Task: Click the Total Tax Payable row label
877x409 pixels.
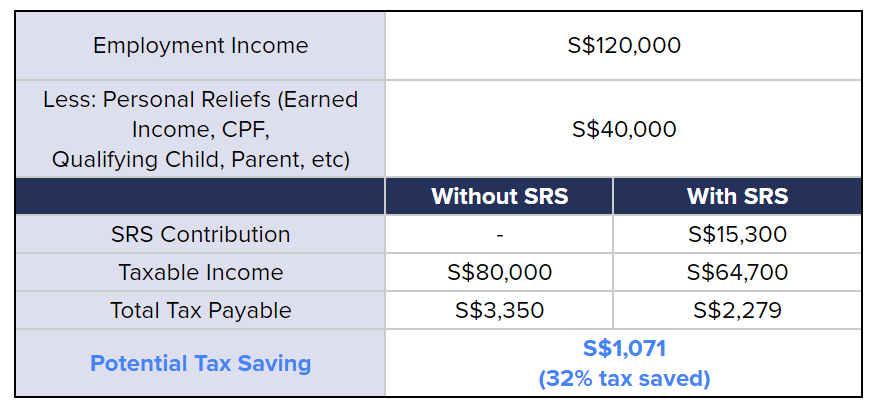Action: coord(200,310)
